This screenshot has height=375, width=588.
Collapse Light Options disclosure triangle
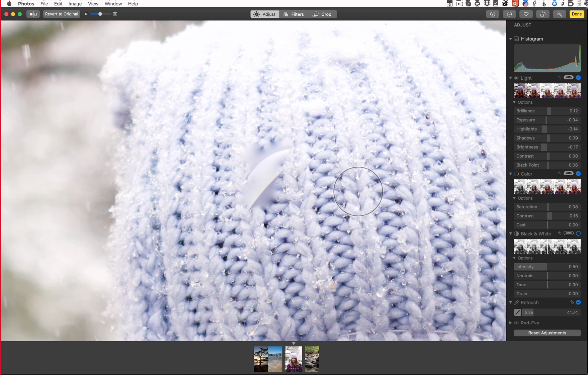tap(514, 102)
